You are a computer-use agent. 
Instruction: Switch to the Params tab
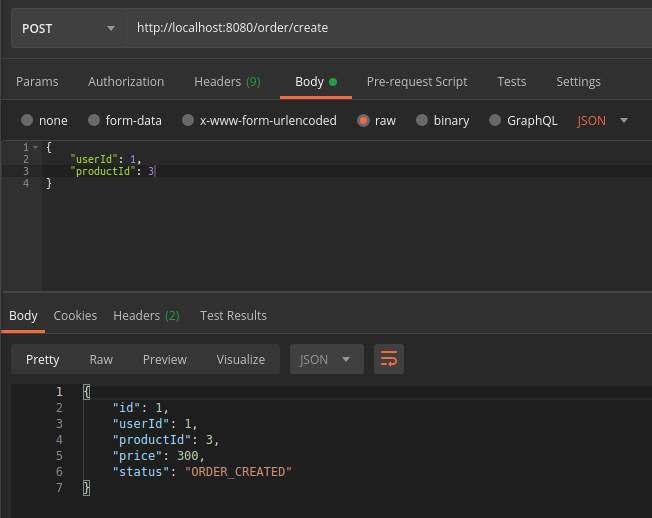pos(37,82)
